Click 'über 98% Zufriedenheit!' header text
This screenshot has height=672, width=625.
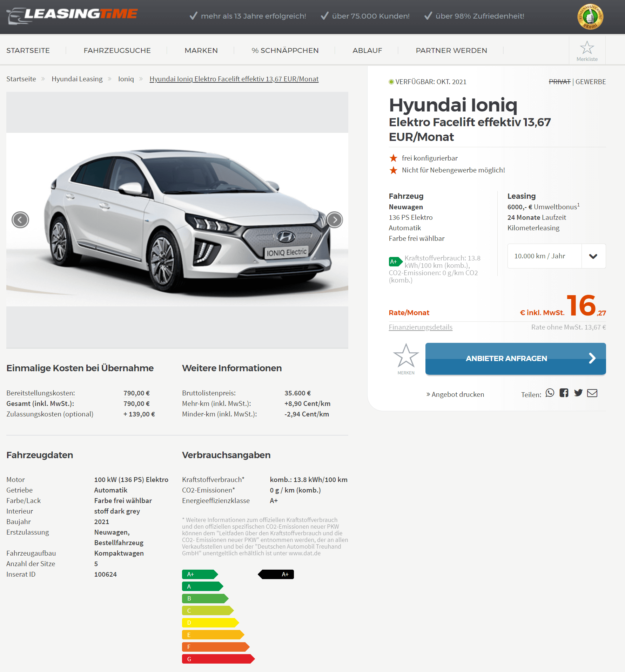click(480, 16)
